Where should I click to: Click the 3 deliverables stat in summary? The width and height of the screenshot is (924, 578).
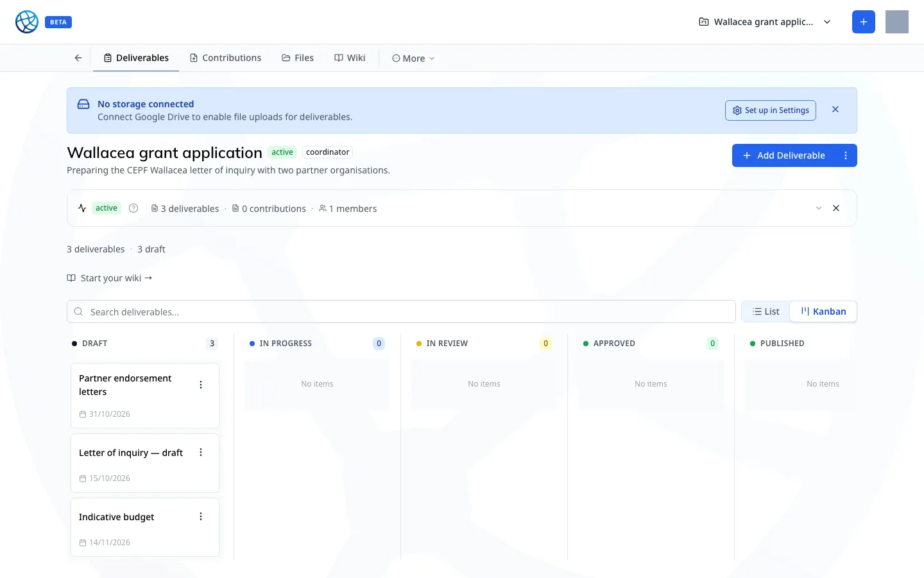point(185,209)
